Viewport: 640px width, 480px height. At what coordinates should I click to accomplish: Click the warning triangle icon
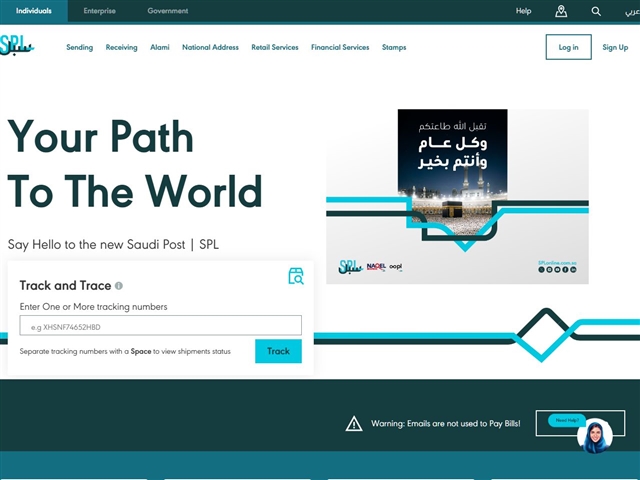coord(354,424)
